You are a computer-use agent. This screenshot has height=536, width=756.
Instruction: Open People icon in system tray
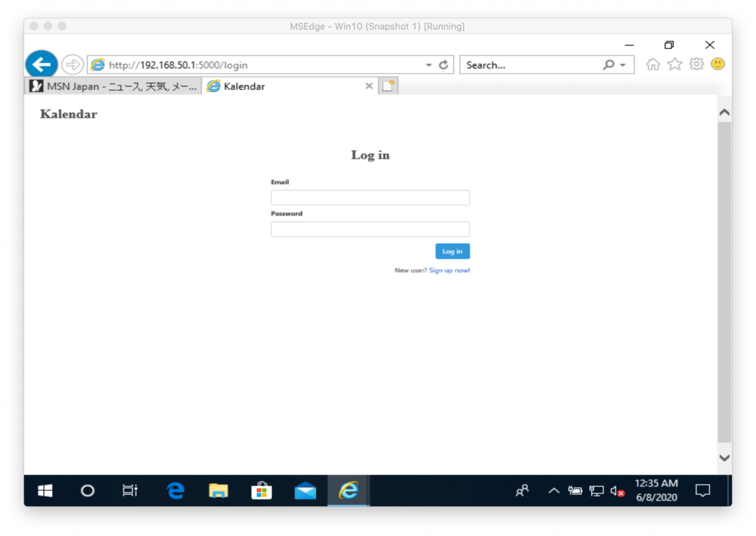[x=522, y=491]
